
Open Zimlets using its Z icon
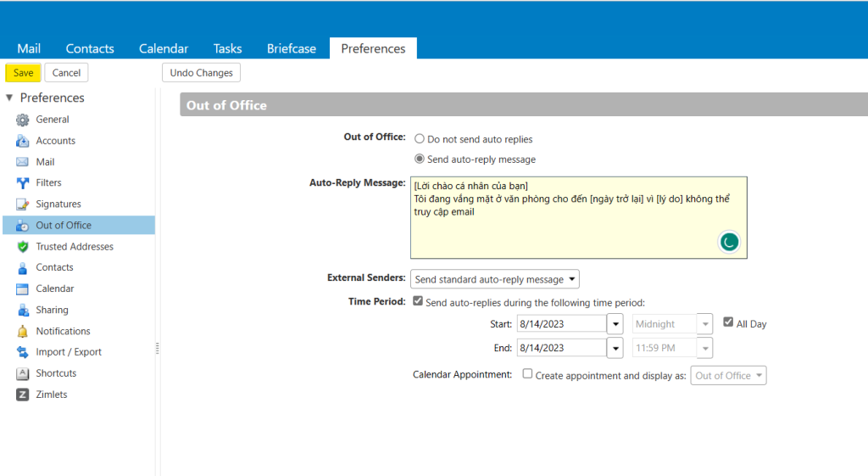[x=23, y=395]
